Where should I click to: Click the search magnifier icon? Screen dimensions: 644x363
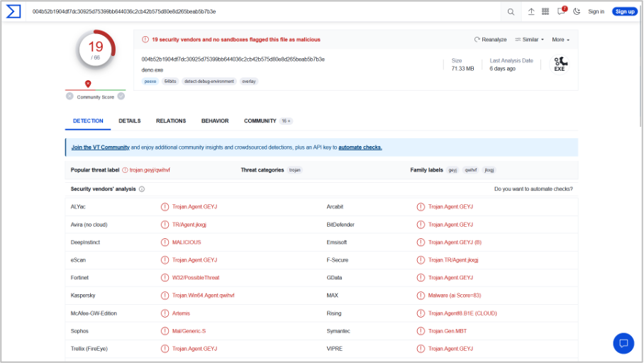point(511,11)
